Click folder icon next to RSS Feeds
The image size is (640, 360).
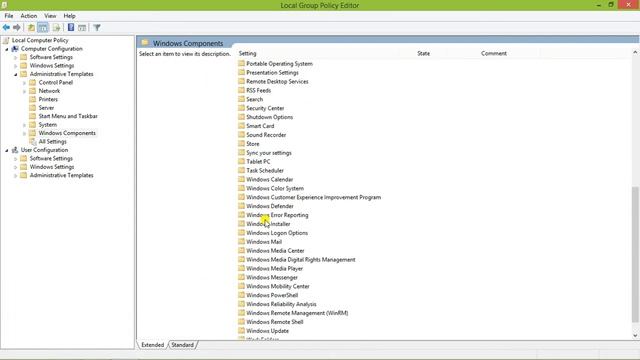241,90
